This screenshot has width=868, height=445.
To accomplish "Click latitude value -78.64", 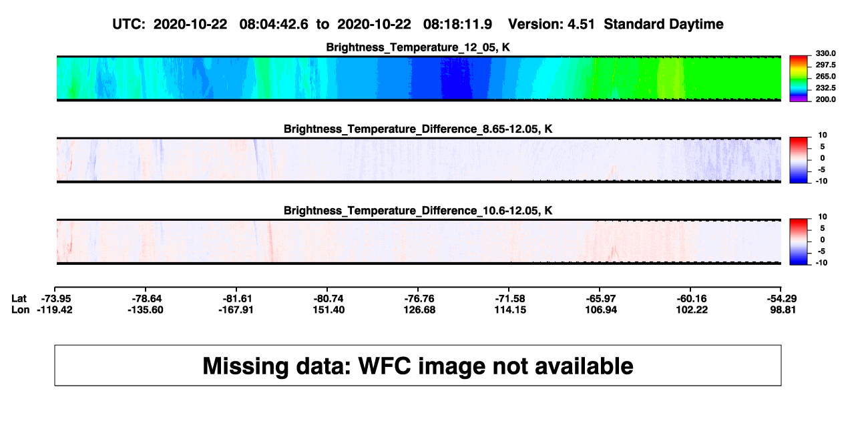I will pos(147,298).
